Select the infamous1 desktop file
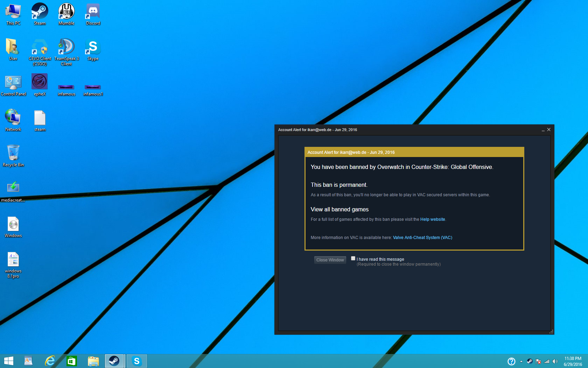 [x=93, y=90]
